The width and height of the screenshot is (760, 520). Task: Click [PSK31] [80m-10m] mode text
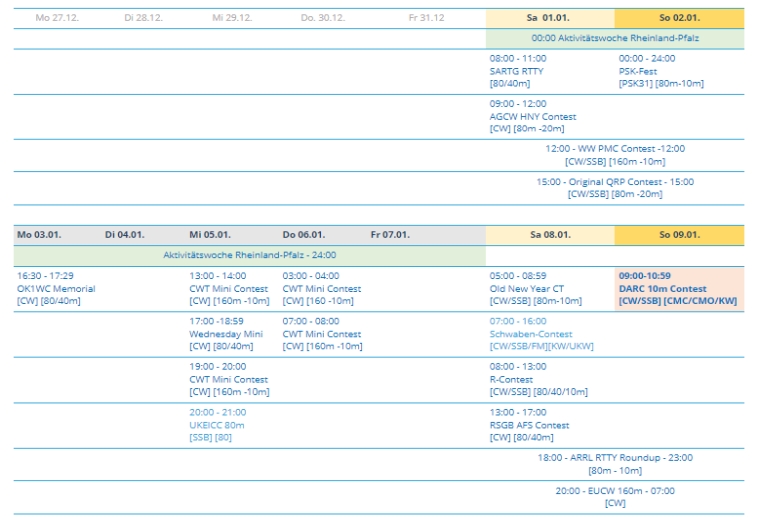[661, 83]
